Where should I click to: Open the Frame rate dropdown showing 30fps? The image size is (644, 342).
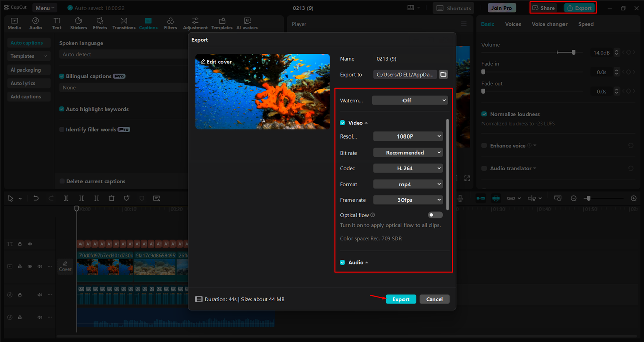pyautogui.click(x=408, y=200)
